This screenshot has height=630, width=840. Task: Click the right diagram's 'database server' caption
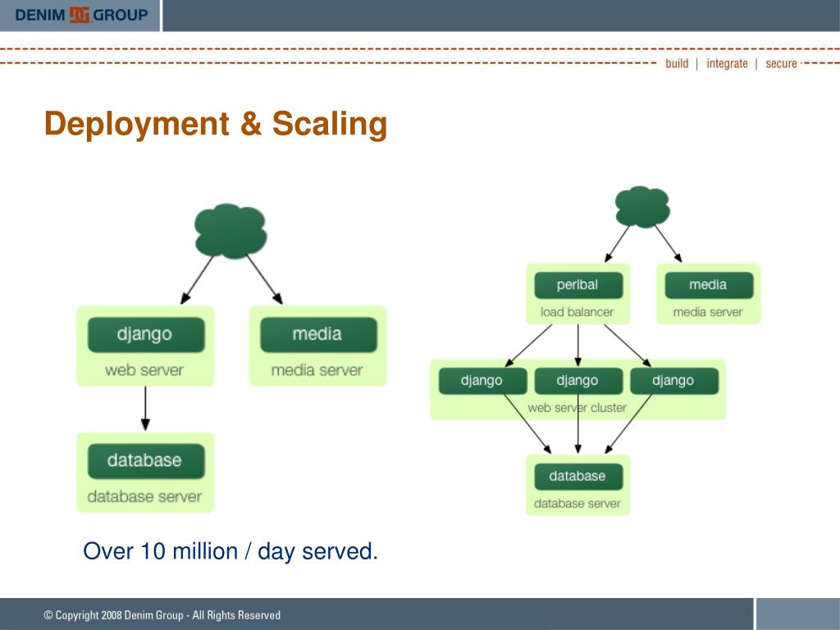pyautogui.click(x=577, y=504)
